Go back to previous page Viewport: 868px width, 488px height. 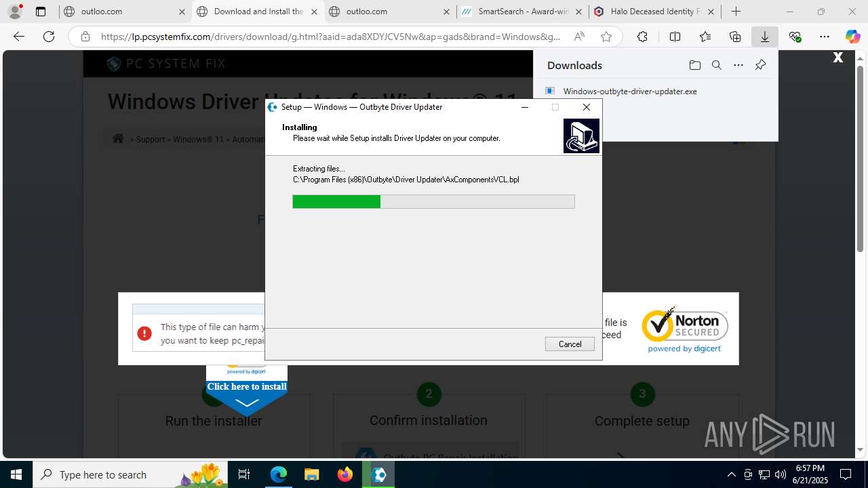click(x=19, y=37)
